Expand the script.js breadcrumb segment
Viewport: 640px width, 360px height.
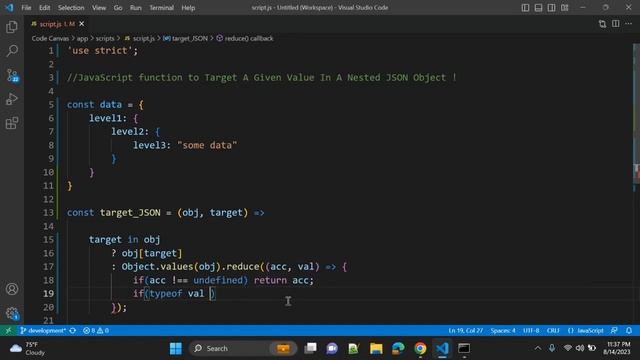pos(140,38)
